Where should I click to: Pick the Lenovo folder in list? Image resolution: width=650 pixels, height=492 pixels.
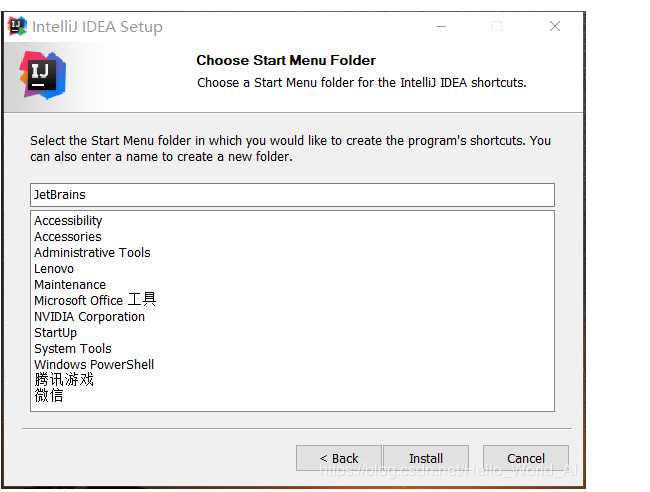tap(54, 269)
